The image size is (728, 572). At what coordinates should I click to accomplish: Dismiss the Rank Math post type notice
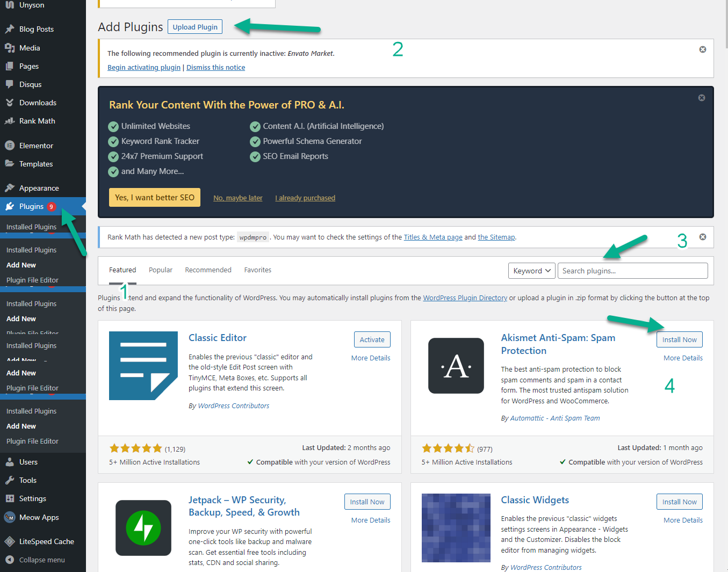click(x=702, y=237)
